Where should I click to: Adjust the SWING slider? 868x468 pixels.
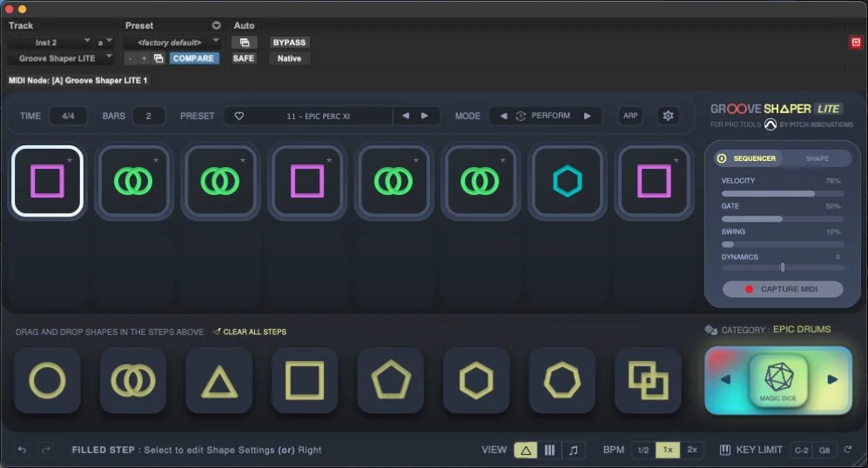[783, 244]
